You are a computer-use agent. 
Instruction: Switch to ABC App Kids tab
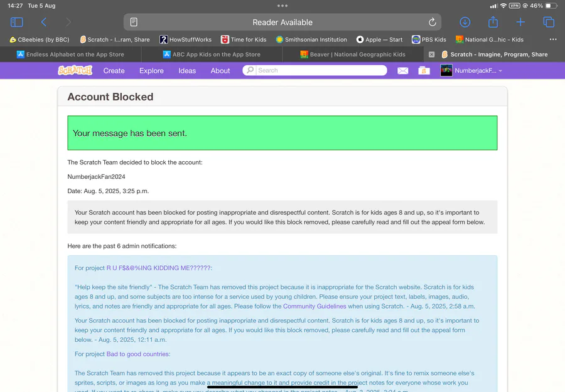pos(212,55)
